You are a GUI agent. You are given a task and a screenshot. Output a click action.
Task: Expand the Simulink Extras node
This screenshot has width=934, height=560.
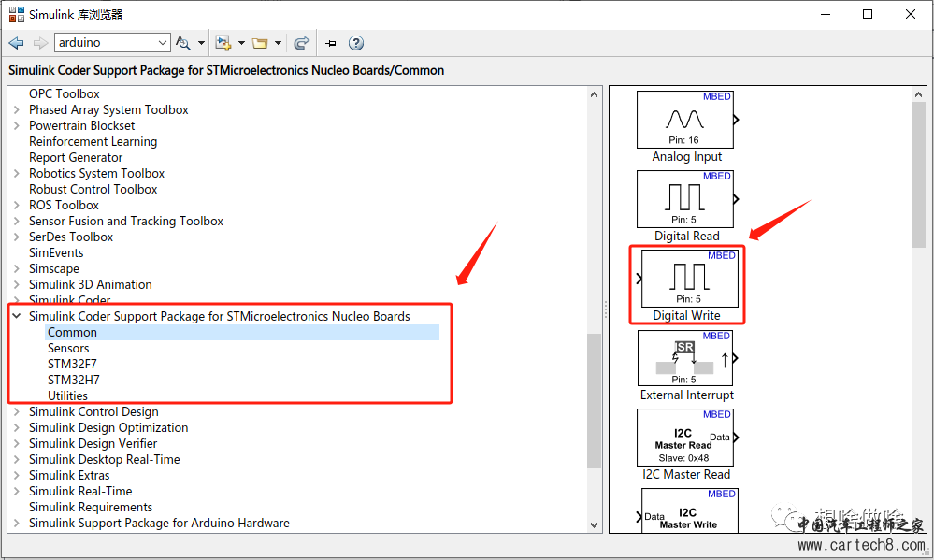17,476
